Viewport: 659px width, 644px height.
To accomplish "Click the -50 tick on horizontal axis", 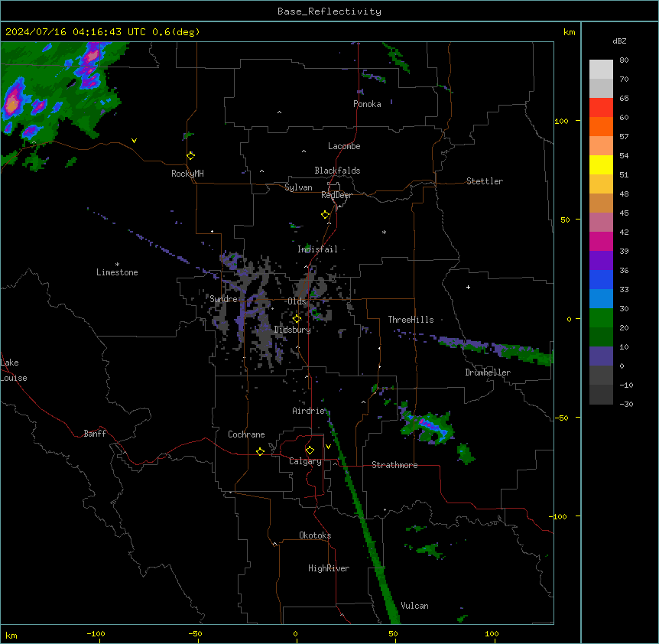I will pos(195,633).
